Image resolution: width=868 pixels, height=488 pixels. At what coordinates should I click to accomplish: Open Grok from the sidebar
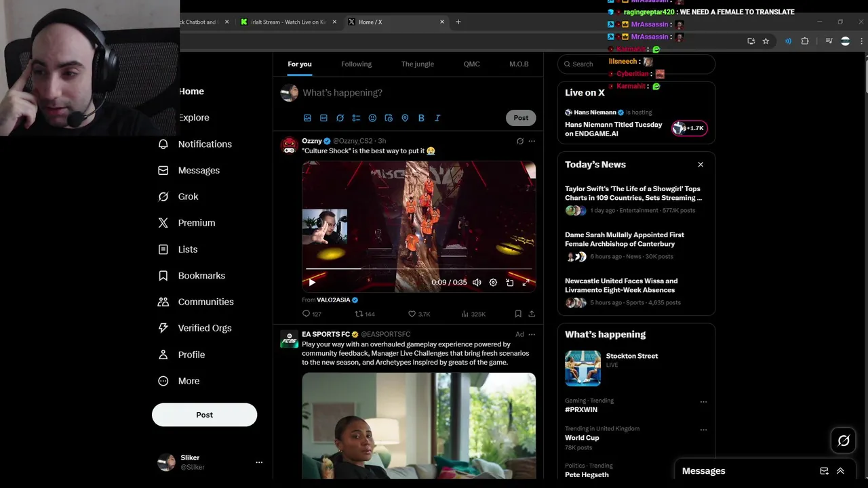178,197
